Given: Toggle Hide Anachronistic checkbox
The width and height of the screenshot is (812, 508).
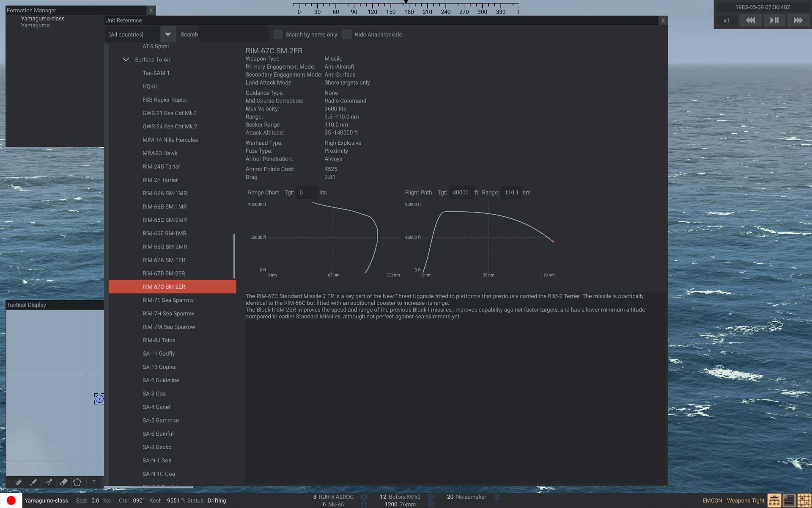Looking at the screenshot, I should click(x=347, y=35).
